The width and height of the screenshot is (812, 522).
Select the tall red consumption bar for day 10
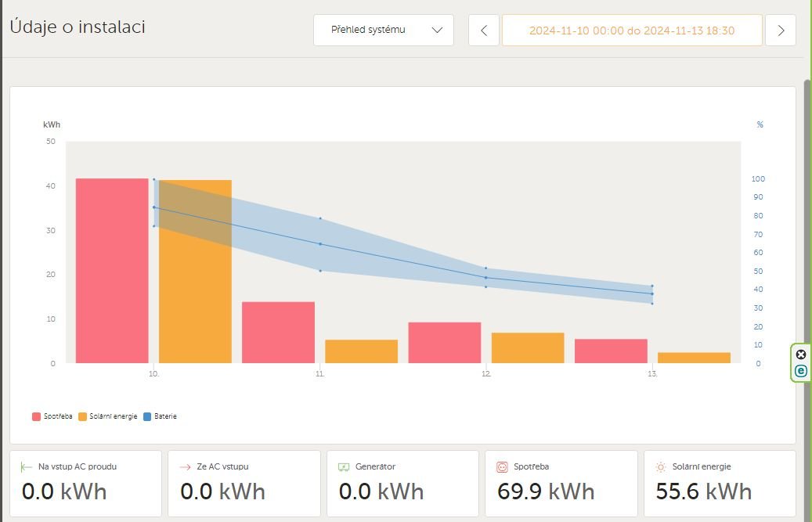pos(112,271)
